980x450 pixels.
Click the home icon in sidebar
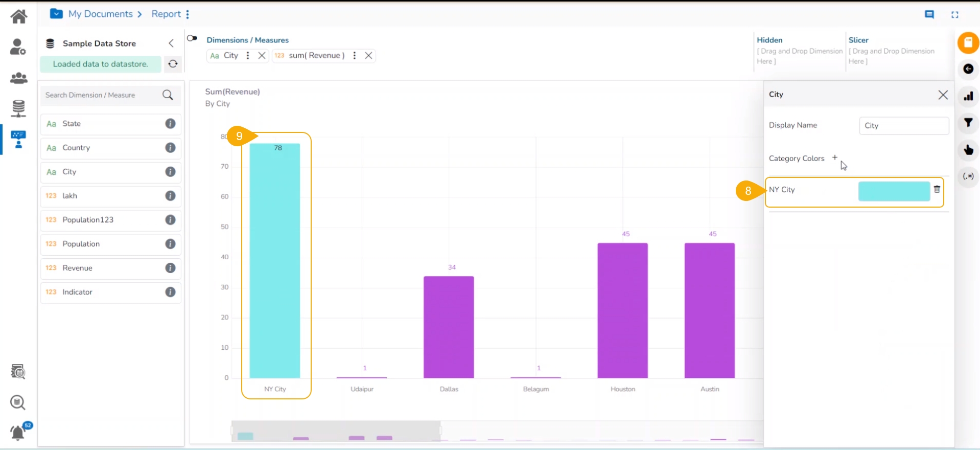[x=19, y=16]
